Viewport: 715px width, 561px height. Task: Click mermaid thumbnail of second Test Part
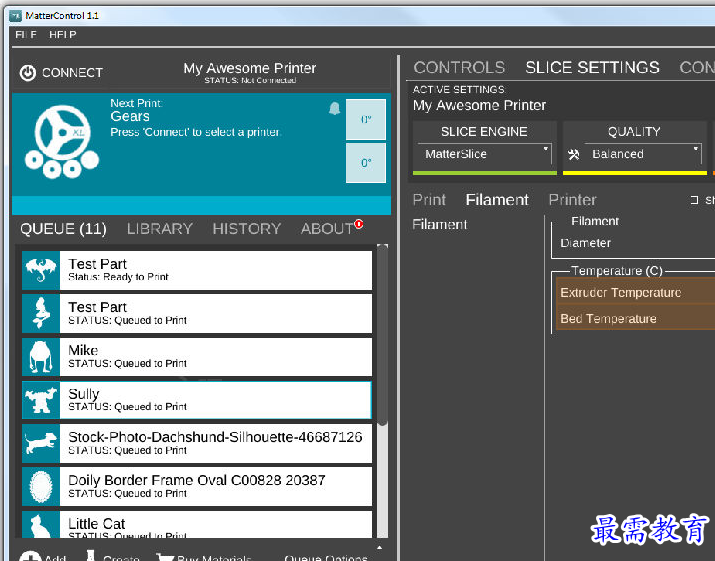41,313
